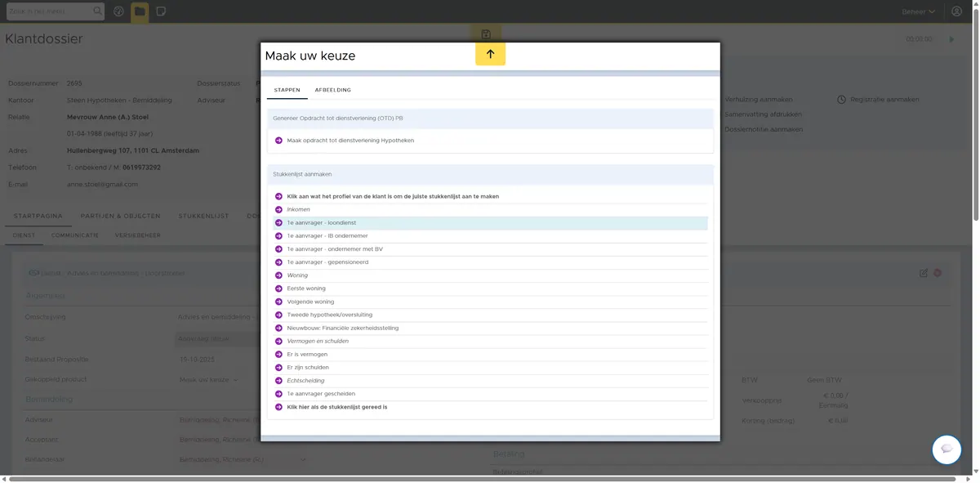Open the folder icon in top toolbar
This screenshot has width=980, height=483.
pyautogui.click(x=140, y=11)
